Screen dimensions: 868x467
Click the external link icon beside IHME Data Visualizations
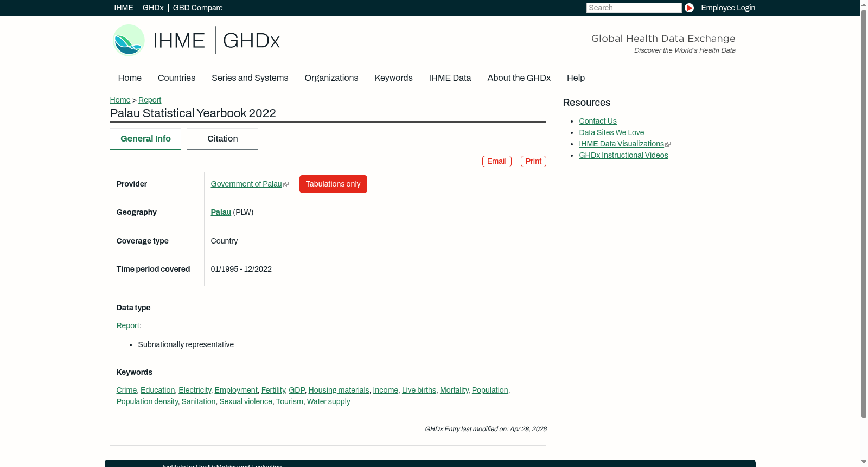tap(668, 144)
